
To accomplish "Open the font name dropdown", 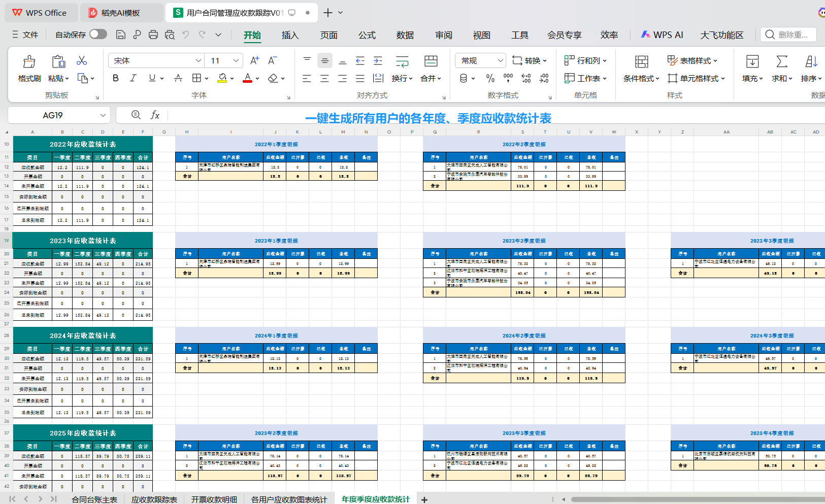I will click(199, 60).
